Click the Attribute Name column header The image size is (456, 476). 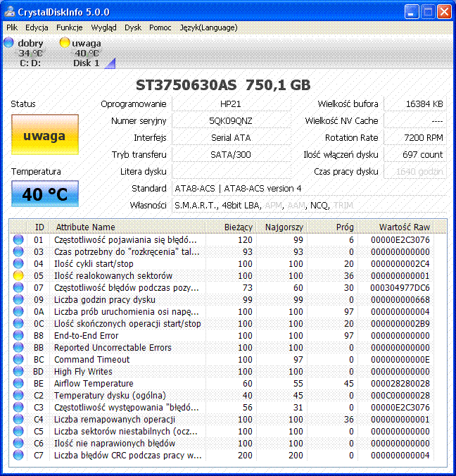tap(127, 227)
